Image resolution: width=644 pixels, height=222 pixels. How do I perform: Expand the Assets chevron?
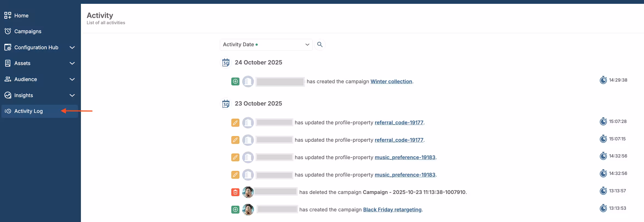72,63
